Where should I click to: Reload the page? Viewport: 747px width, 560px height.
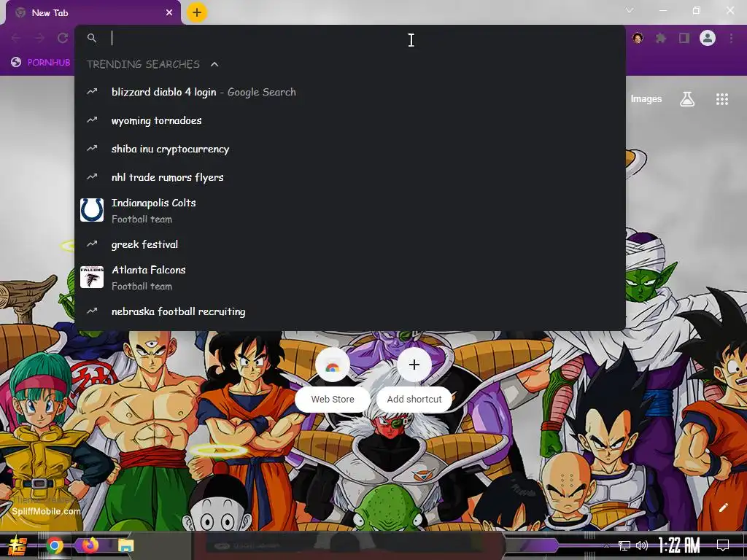(63, 38)
